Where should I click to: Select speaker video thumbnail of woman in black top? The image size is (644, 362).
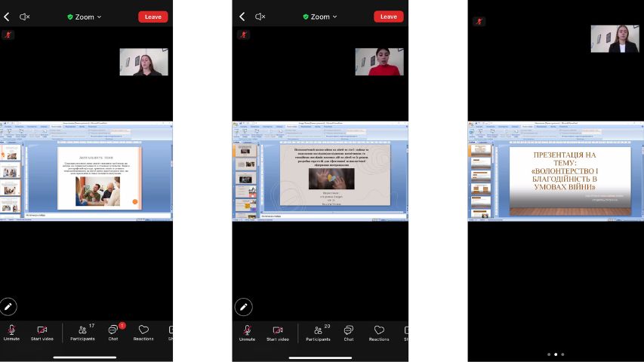(x=143, y=62)
